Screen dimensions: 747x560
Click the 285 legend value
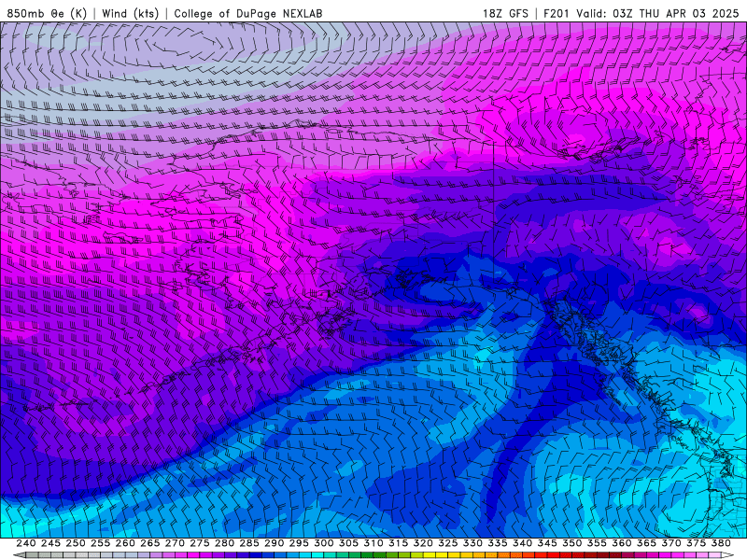(249, 543)
